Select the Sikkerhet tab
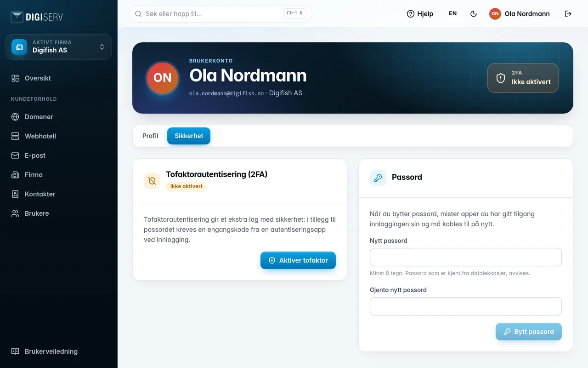The width and height of the screenshot is (588, 368). click(189, 136)
